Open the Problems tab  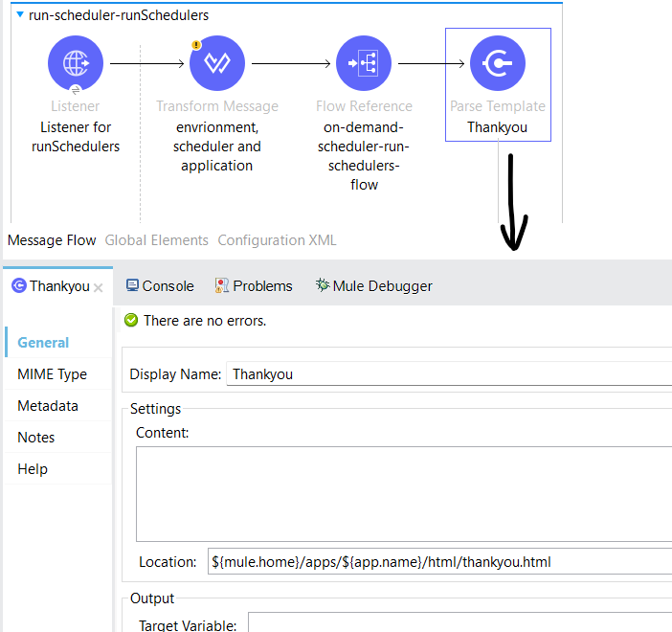tap(254, 286)
